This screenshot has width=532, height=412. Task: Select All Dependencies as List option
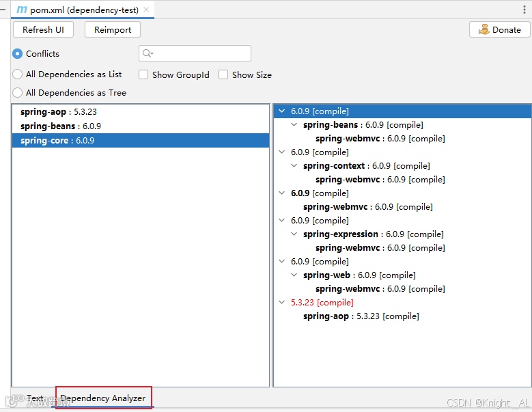point(17,74)
